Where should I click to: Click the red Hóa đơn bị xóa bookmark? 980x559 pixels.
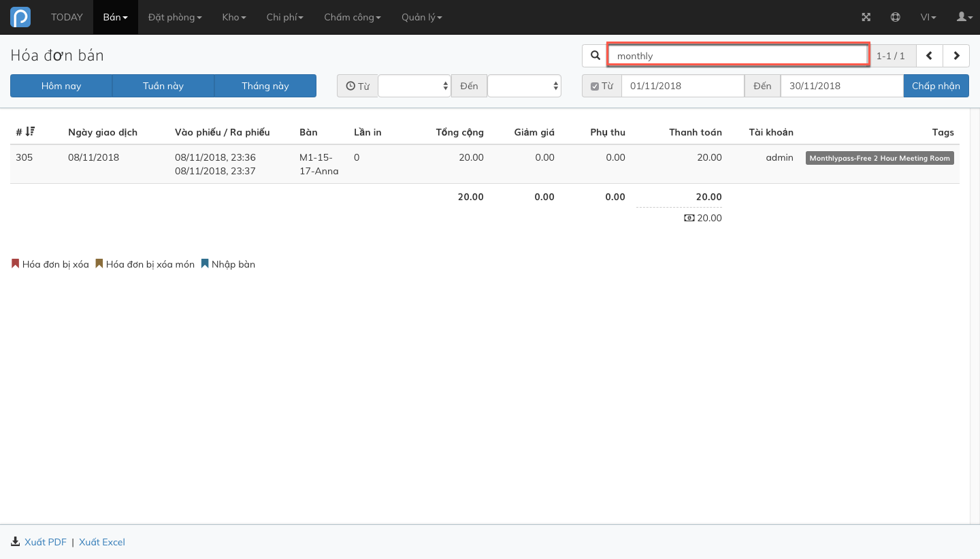click(x=16, y=263)
